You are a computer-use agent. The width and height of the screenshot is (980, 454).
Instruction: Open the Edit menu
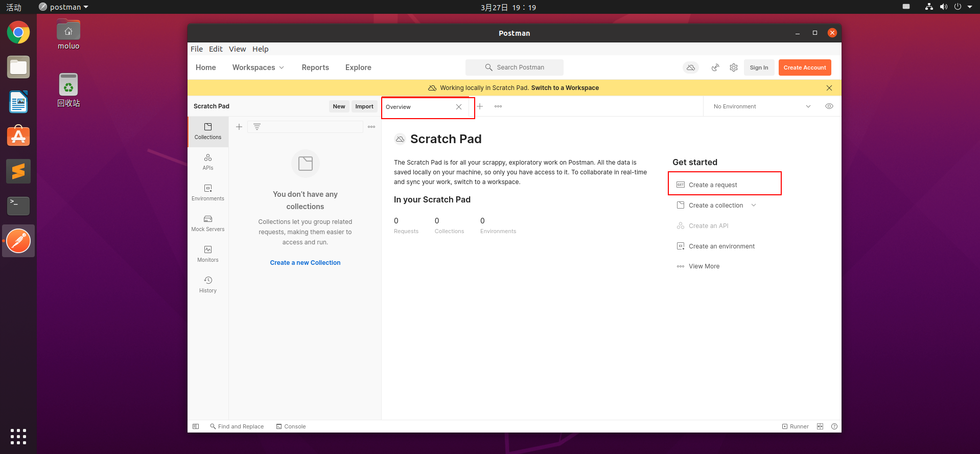click(x=216, y=49)
